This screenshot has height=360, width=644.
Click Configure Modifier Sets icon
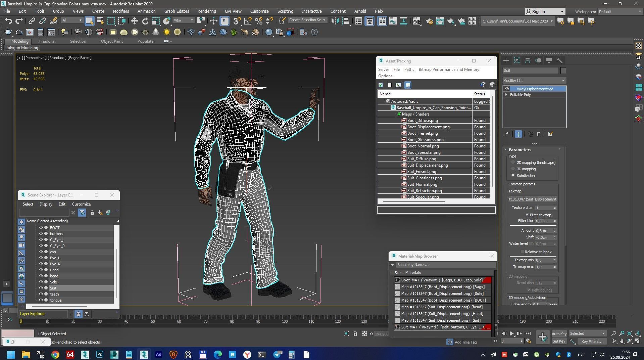point(550,134)
